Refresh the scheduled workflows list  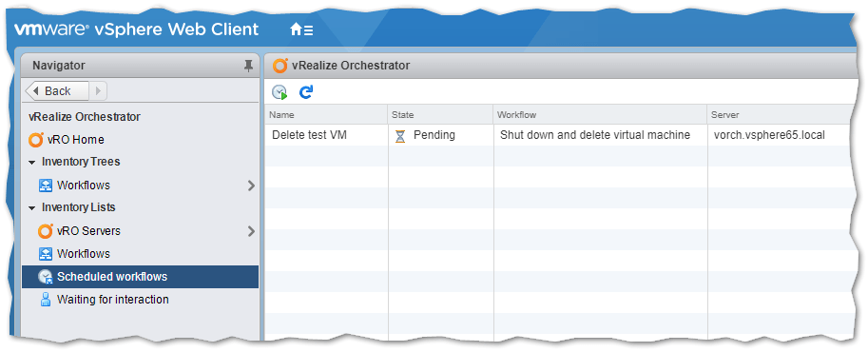(x=306, y=92)
